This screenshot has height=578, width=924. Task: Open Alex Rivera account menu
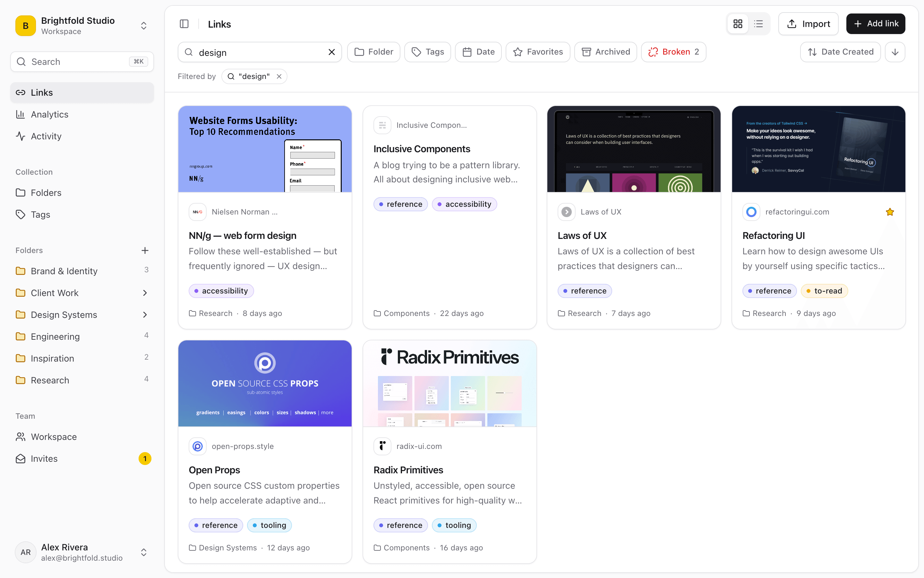pos(82,552)
